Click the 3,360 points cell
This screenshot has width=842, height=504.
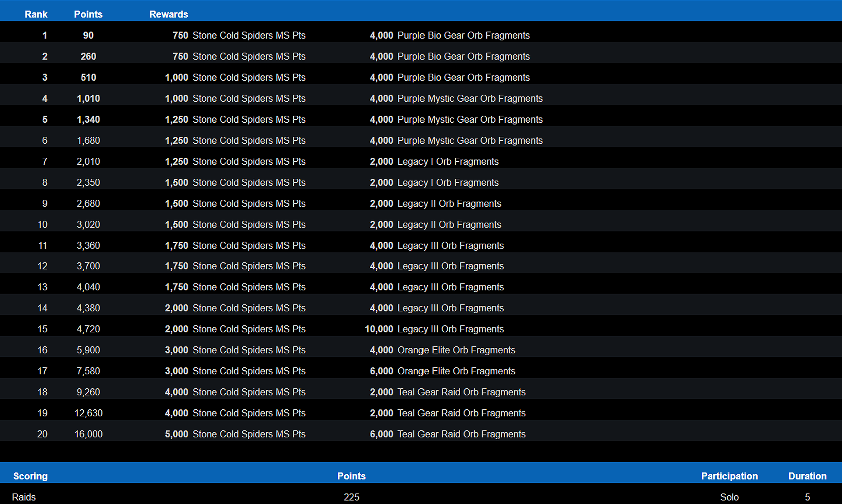[x=88, y=245]
